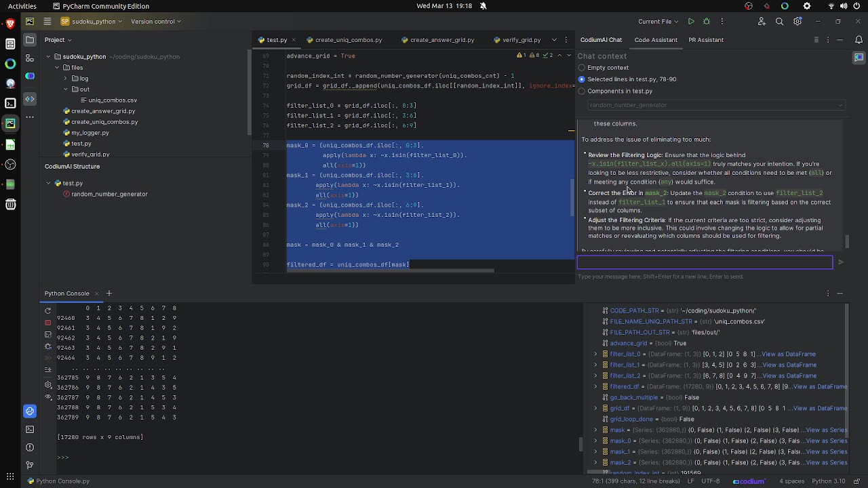
Task: Switch to verify_grid.py editor tab
Action: coord(517,40)
